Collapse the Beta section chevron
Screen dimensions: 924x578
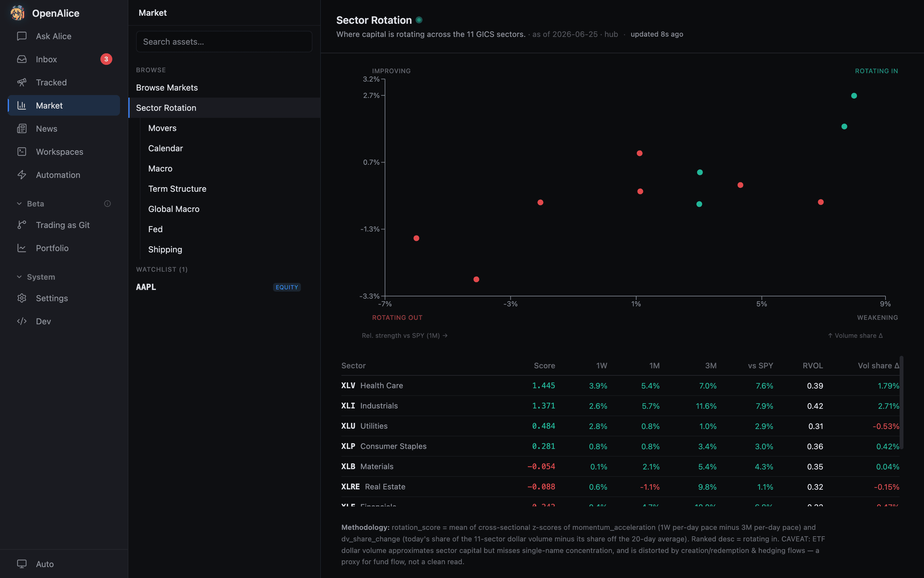pos(19,204)
